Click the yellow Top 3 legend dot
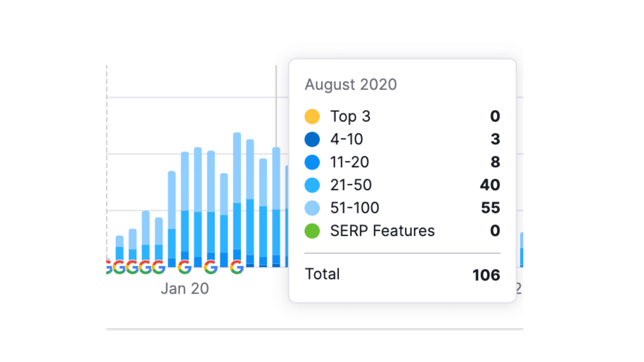Screen dimensions: 644x362 click(312, 116)
